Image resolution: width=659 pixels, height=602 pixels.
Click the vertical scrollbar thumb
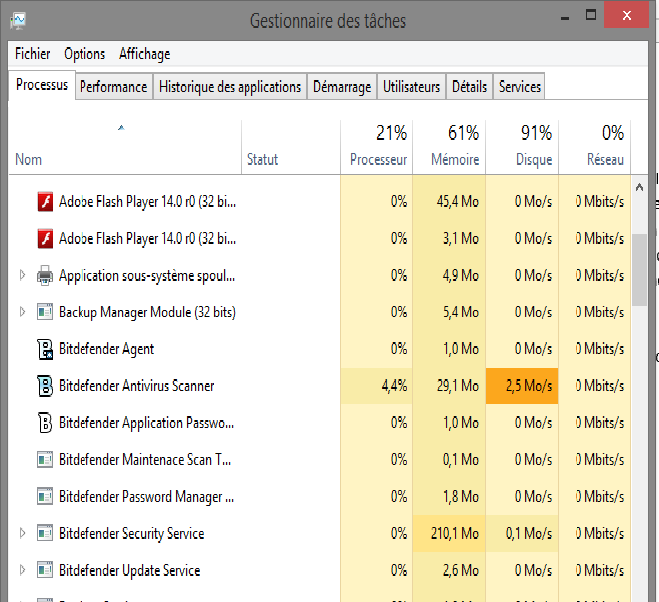(639, 270)
